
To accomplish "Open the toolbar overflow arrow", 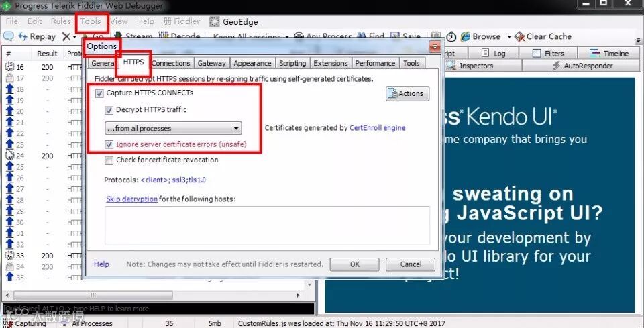I will point(638,41).
